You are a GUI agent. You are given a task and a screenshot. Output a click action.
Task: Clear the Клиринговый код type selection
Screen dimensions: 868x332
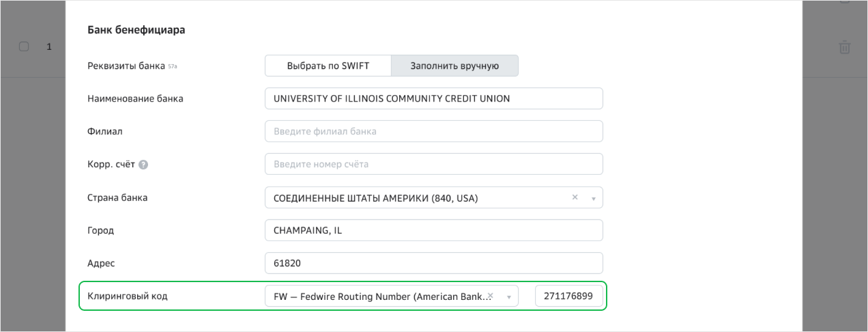tap(490, 295)
